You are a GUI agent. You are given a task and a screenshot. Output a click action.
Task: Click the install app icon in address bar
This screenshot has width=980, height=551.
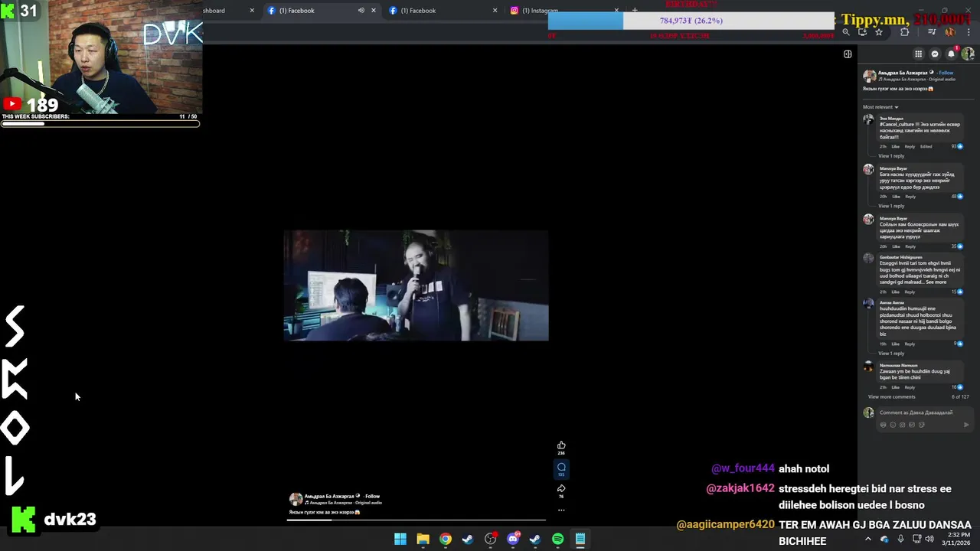pos(862,32)
